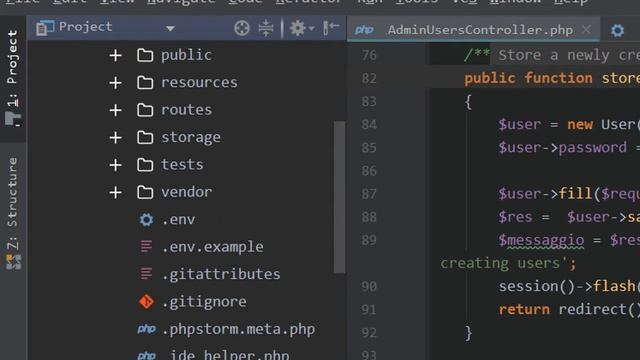The image size is (640, 360).
Task: Open the Project view dropdown
Action: 170,29
